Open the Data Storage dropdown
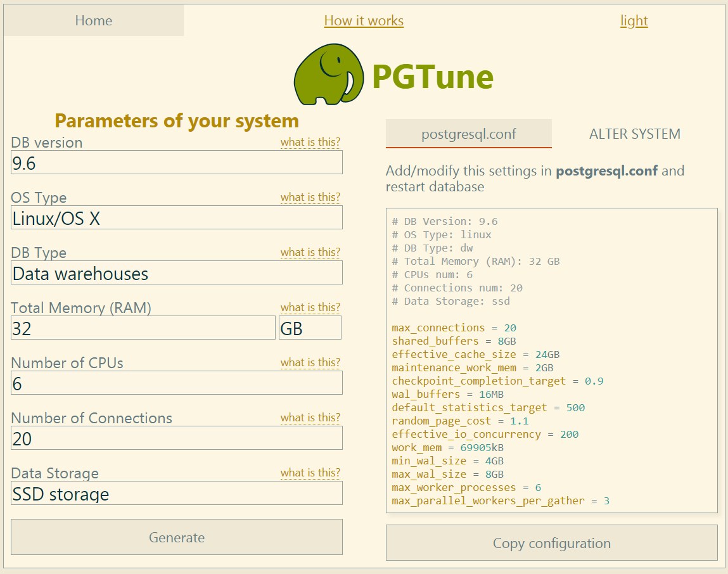 coord(176,493)
